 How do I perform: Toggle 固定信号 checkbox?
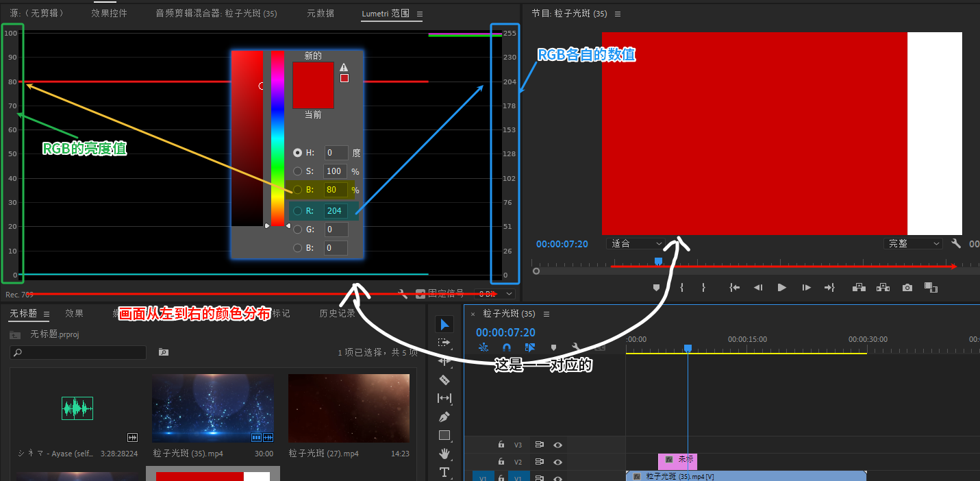(x=420, y=294)
